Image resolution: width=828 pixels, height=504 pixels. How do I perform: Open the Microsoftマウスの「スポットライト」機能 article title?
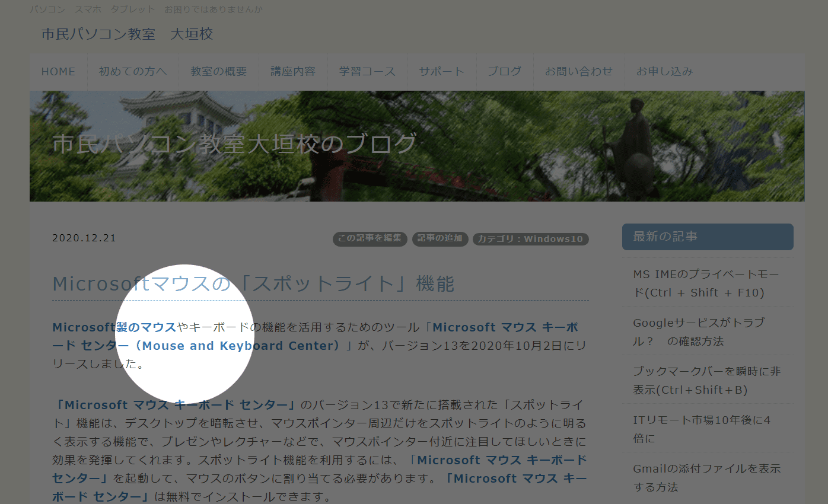point(253,284)
